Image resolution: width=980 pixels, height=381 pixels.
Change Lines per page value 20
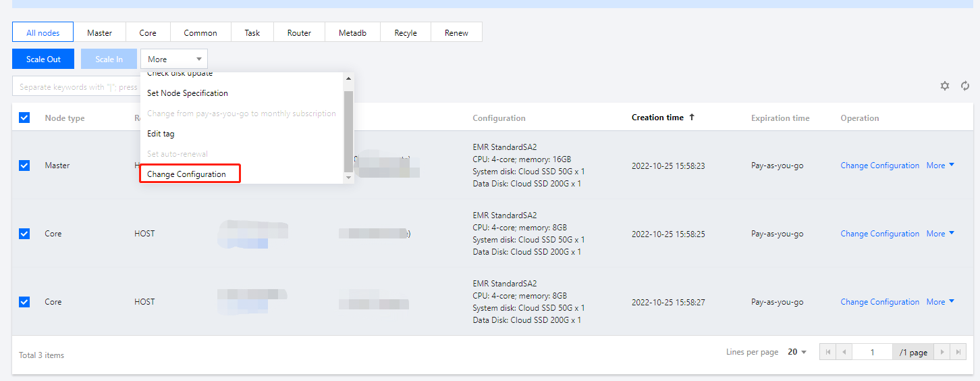pyautogui.click(x=797, y=352)
